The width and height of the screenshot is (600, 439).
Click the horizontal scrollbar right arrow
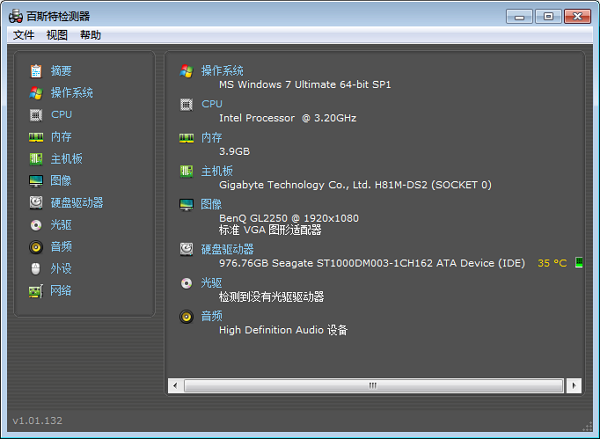(x=574, y=385)
